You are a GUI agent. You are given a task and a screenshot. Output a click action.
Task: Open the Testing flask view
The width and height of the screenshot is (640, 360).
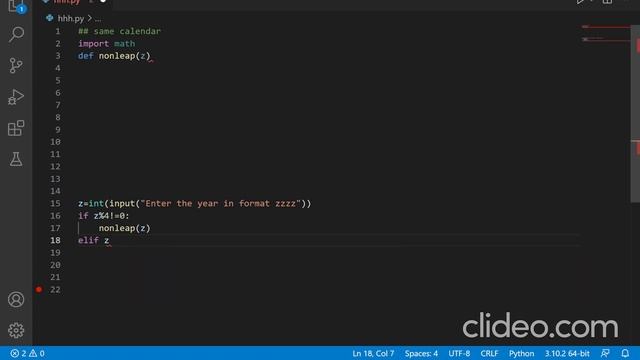(x=16, y=159)
